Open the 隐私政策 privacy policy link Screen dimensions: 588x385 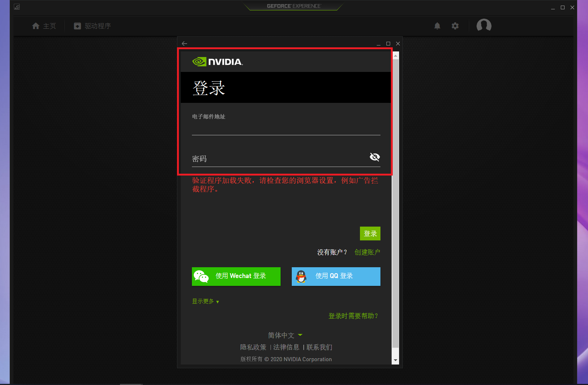click(253, 347)
